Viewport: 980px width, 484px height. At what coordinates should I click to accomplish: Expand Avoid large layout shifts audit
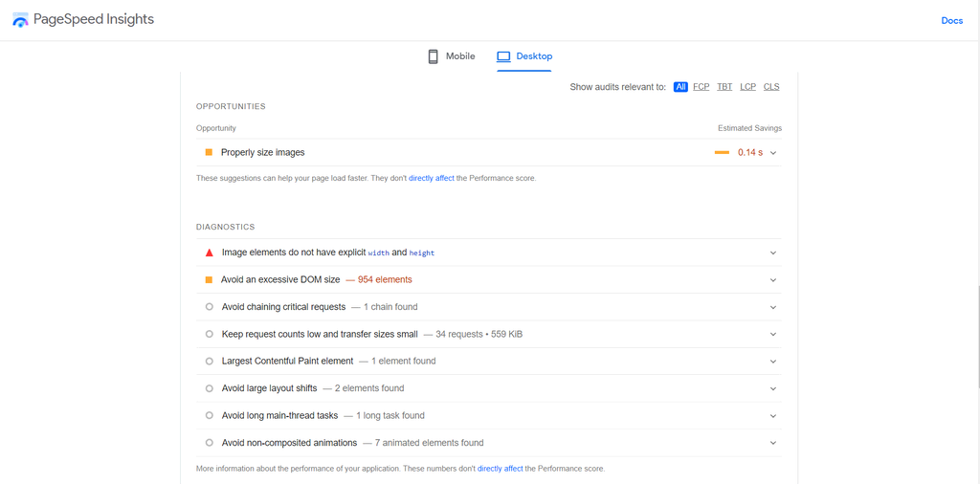point(773,389)
